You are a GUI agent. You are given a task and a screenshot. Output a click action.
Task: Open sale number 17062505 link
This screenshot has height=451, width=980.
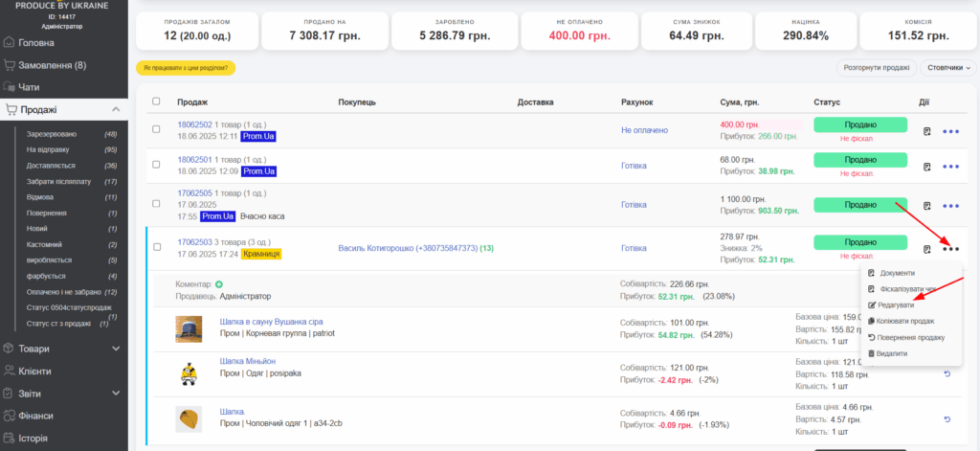click(x=195, y=193)
